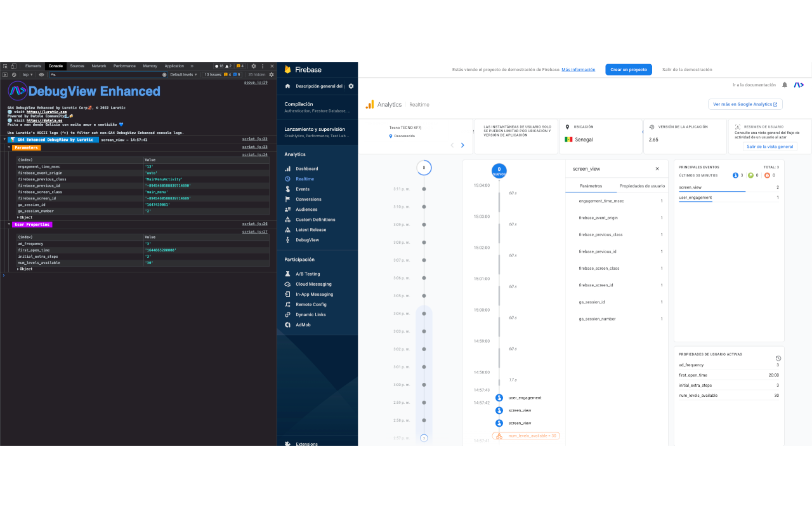
Task: Open DevTools settings gear in top bar
Action: tap(254, 66)
